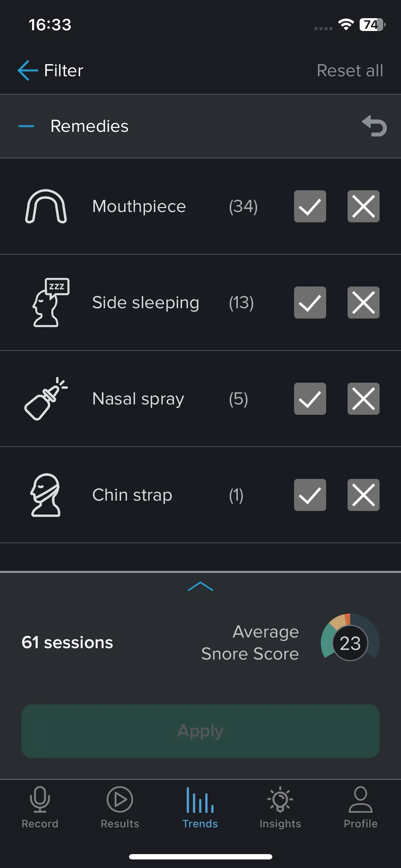Check the include box for Nasal spray
Viewport: 401px width, 868px height.
[310, 399]
